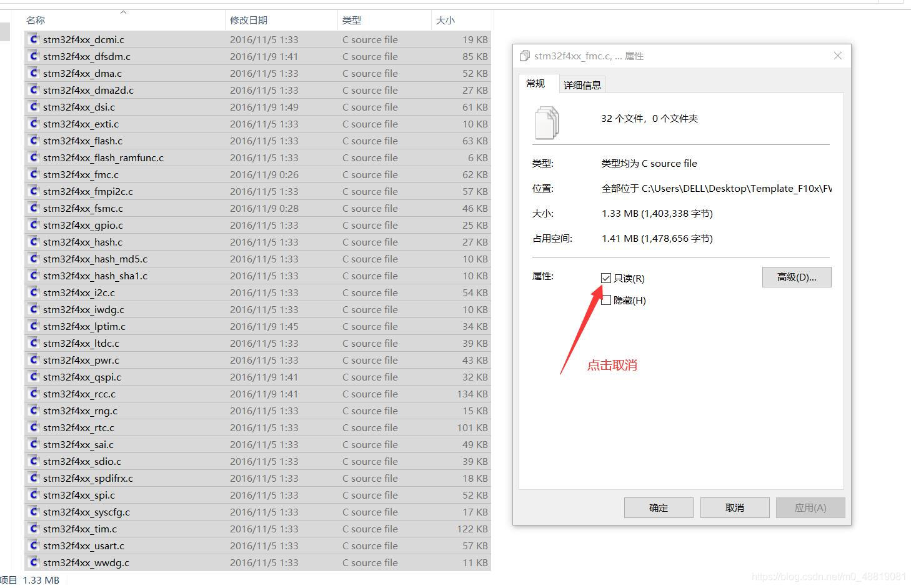This screenshot has width=911, height=588.
Task: Click the C file icon for stm32f4xx_exti.c
Action: click(34, 123)
